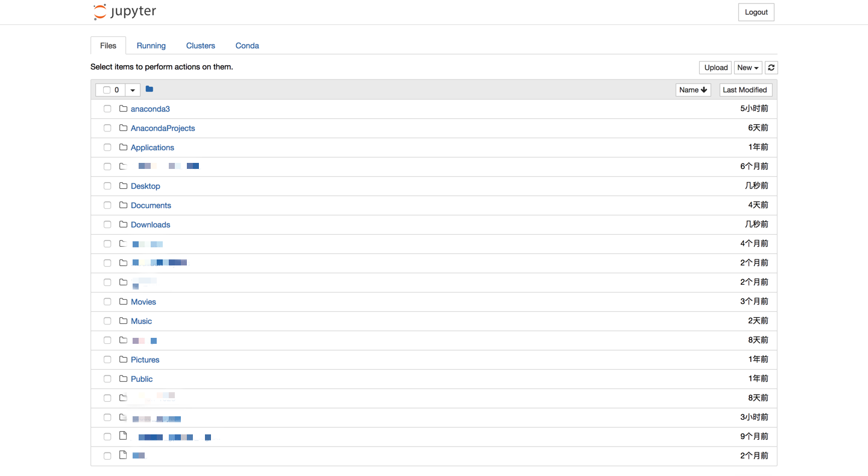Open the New dropdown menu
The width and height of the screenshot is (868, 476).
747,67
